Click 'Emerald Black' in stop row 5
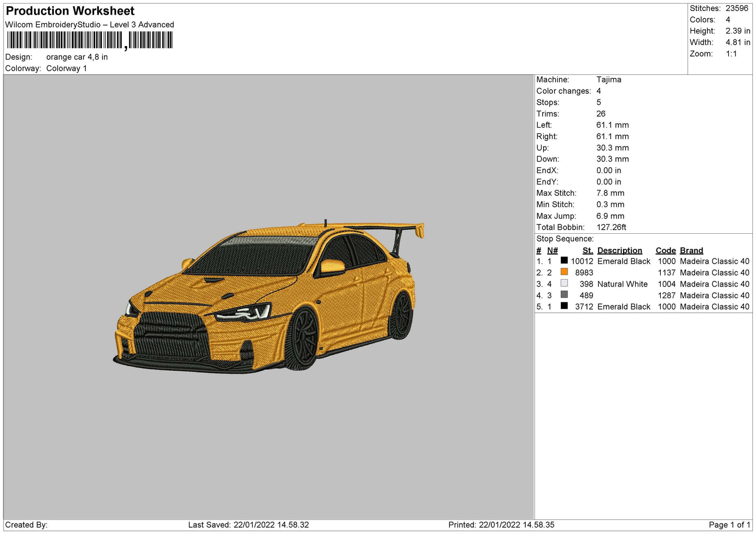This screenshot has height=534, width=756. [624, 307]
